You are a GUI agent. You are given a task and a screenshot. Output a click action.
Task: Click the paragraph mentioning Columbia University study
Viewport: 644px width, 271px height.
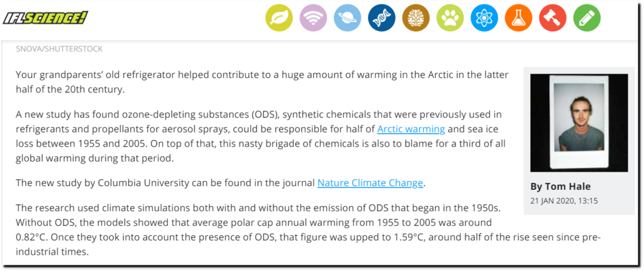coord(221,183)
